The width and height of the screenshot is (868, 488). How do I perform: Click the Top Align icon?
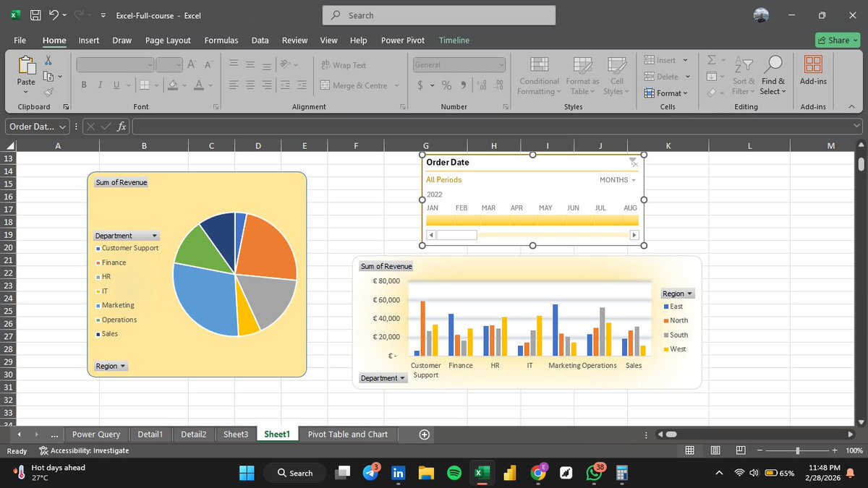click(x=234, y=64)
